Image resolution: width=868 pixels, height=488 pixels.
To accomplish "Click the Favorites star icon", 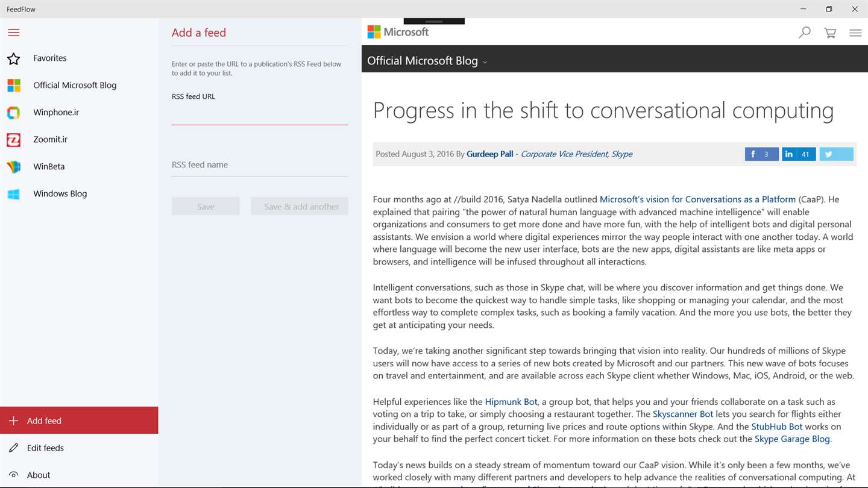I will pyautogui.click(x=14, y=58).
